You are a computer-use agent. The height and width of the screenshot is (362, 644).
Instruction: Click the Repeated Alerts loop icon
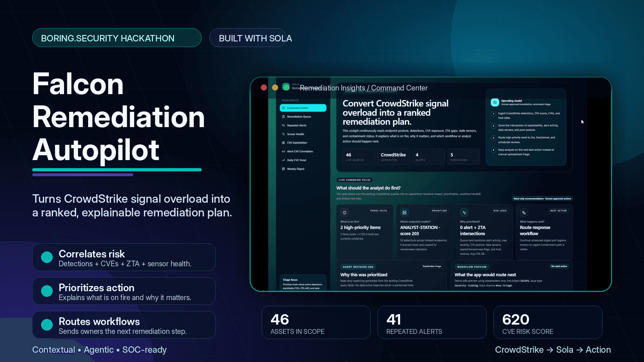283,125
